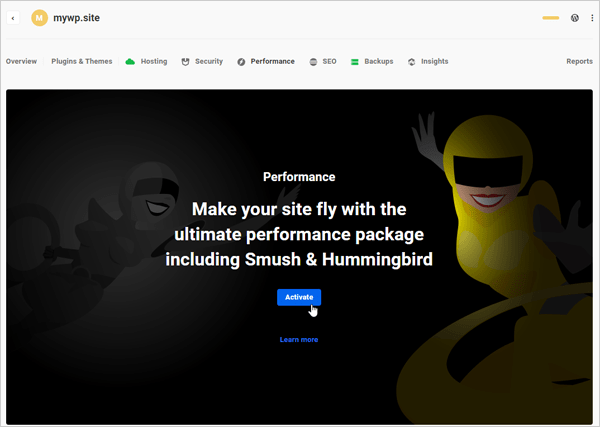The image size is (600, 427).
Task: Click the green Hosting cloud icon
Action: click(x=130, y=62)
